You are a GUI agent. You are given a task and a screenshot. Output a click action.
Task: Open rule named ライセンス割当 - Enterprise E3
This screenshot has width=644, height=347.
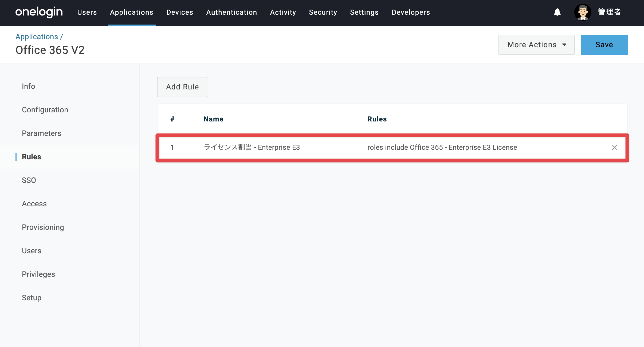pyautogui.click(x=252, y=147)
